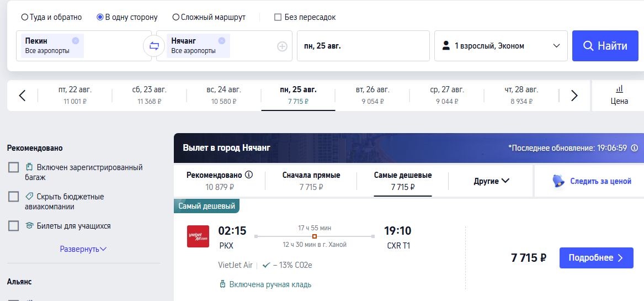Expand Другие sorting options
This screenshot has height=301, width=644.
[492, 181]
